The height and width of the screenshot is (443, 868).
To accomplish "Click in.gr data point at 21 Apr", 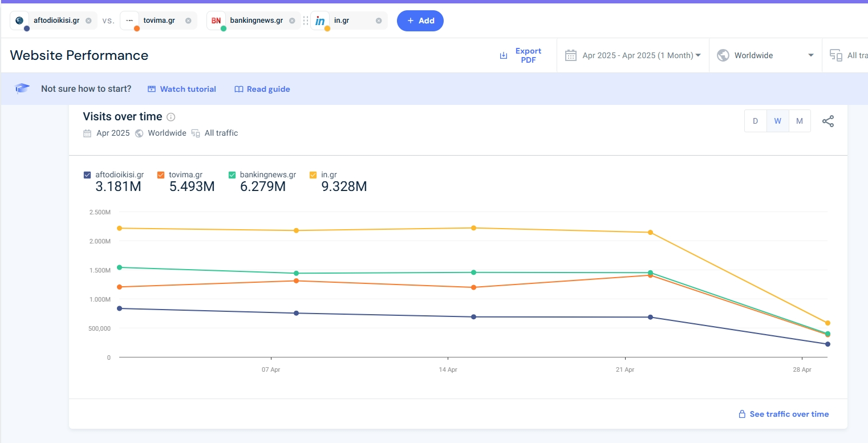I will (650, 233).
